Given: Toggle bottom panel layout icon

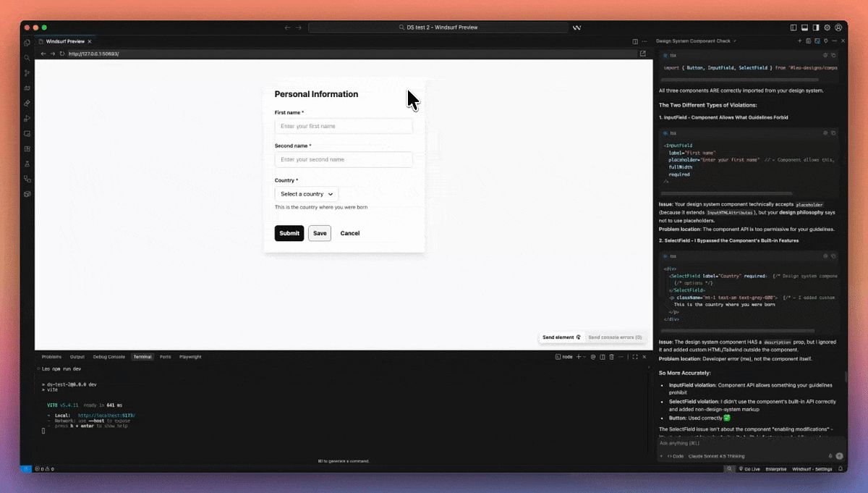Looking at the screenshot, I should pos(805,28).
